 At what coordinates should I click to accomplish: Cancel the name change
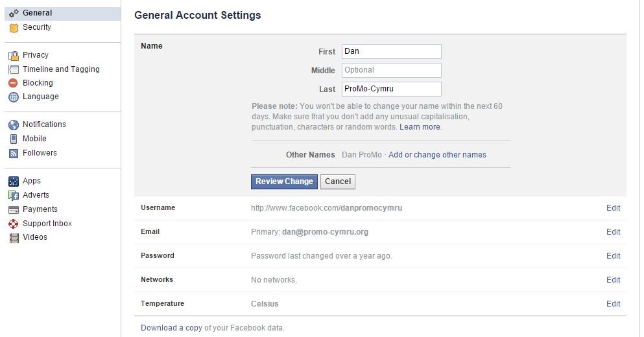338,181
